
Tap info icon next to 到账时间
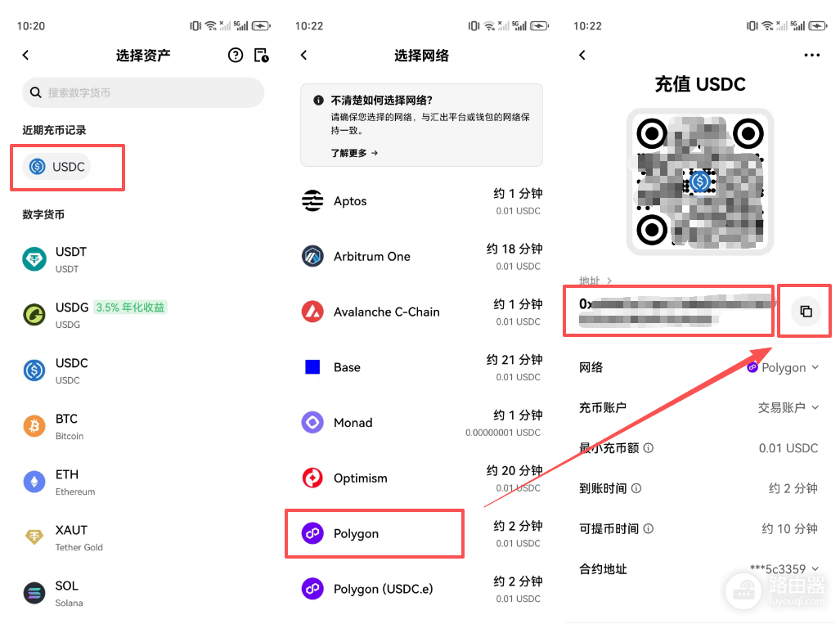point(636,488)
